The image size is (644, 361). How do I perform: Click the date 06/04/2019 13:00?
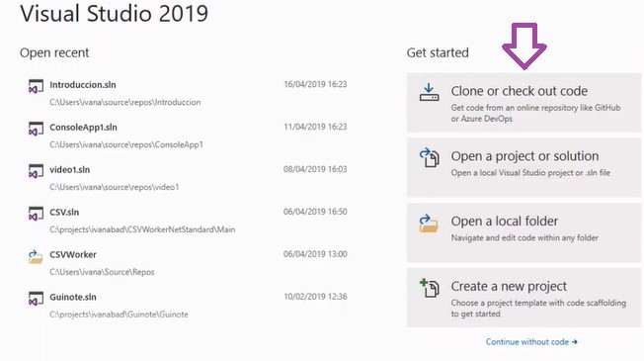point(315,253)
